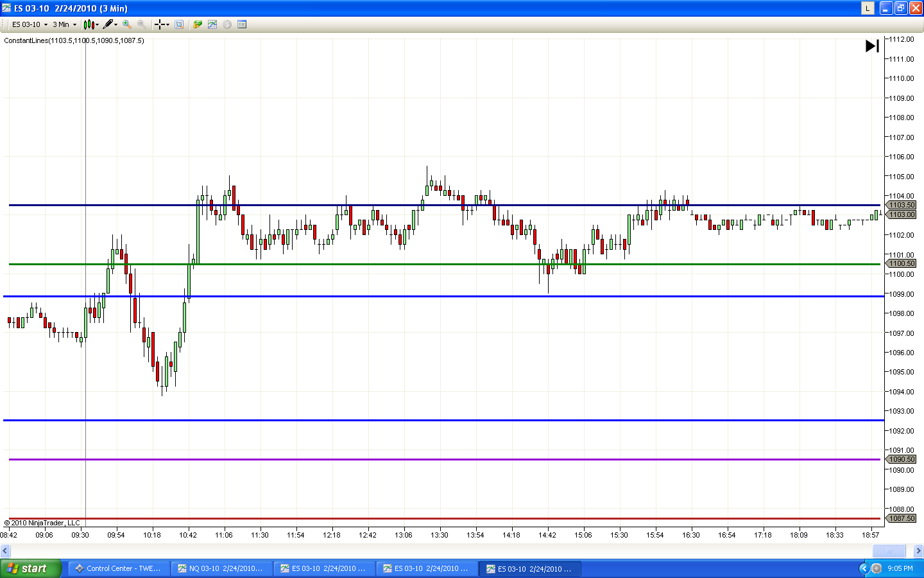Jump to the latest bar with the arrow
This screenshot has width=924, height=578.
[x=872, y=46]
